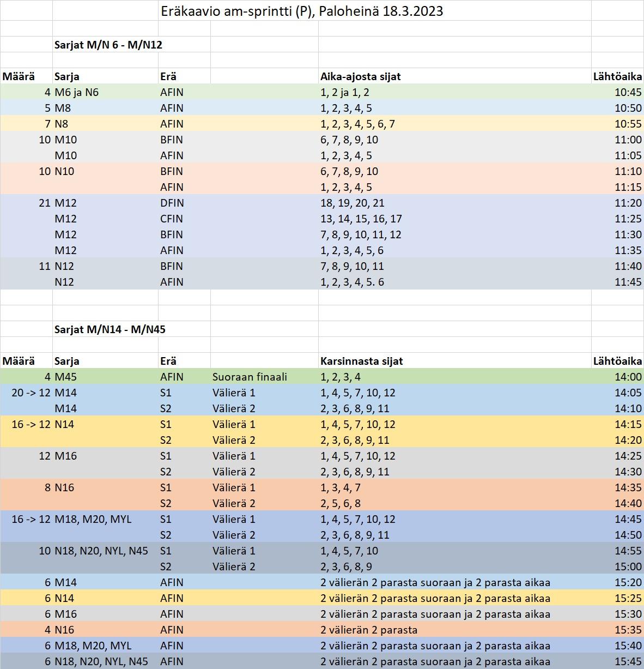644x669 pixels.
Task: Click the Suoraan finaali cell
Action: 250,377
